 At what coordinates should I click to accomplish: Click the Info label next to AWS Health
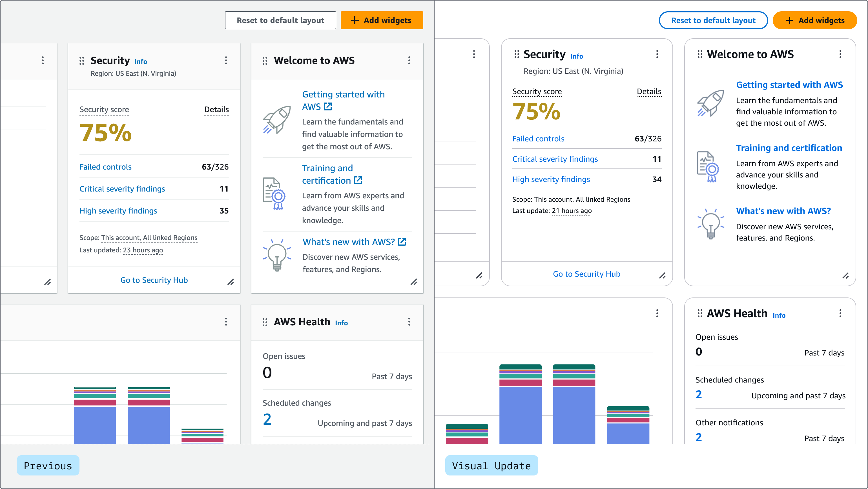tap(341, 323)
